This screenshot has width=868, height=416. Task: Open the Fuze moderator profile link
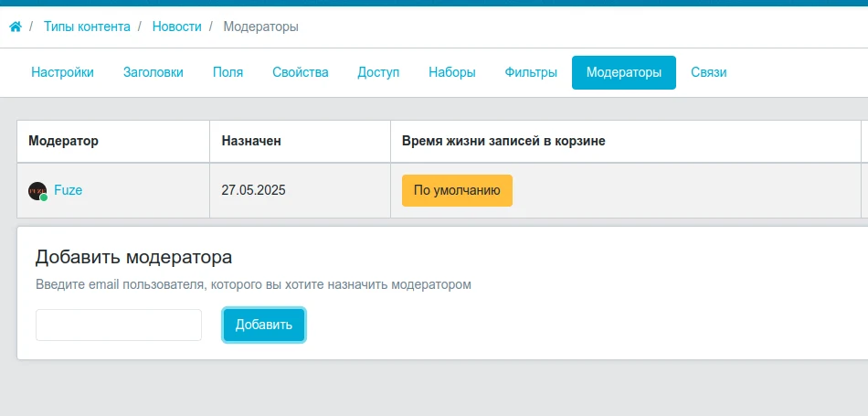tap(69, 190)
